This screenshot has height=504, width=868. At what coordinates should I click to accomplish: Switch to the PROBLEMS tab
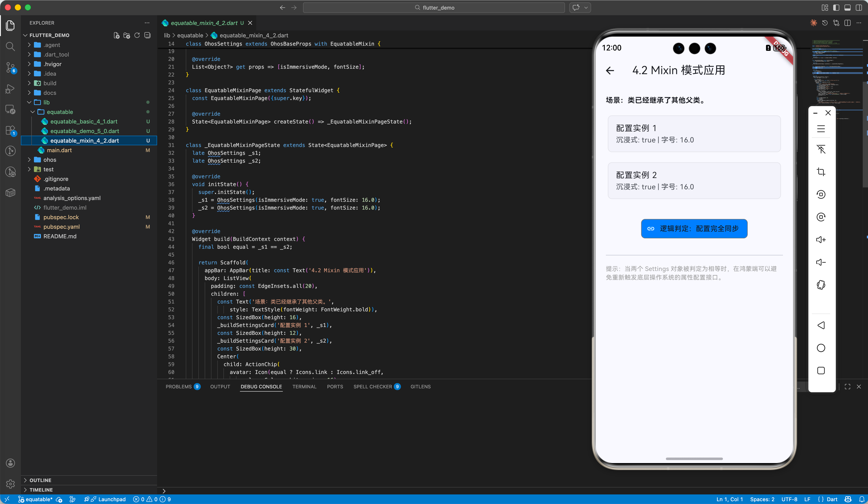[x=178, y=387]
